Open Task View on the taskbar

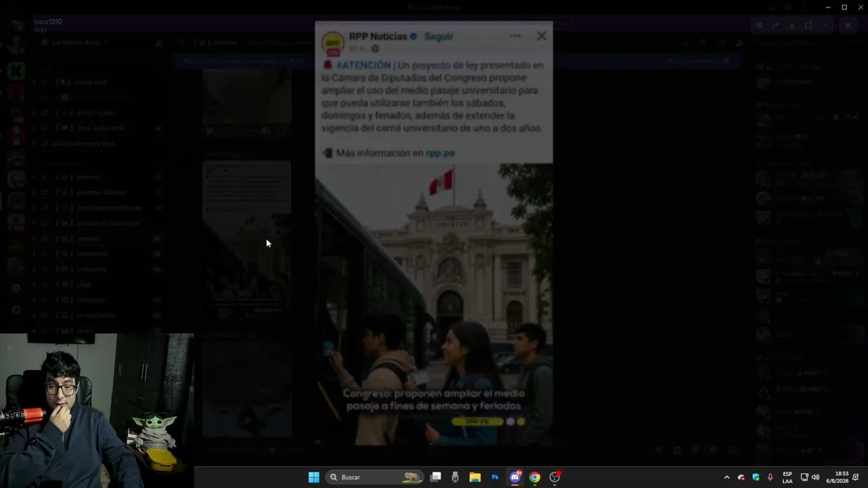pos(436,477)
